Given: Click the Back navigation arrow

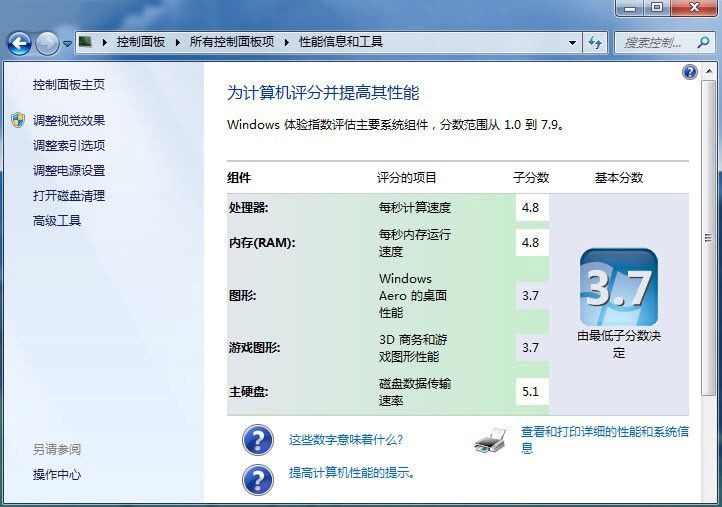Looking at the screenshot, I should point(19,44).
